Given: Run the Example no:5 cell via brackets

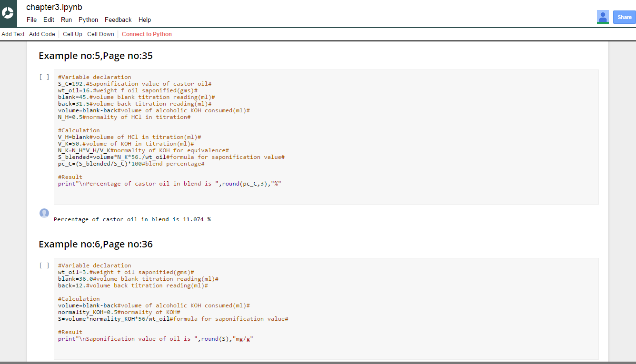Looking at the screenshot, I should (44, 77).
